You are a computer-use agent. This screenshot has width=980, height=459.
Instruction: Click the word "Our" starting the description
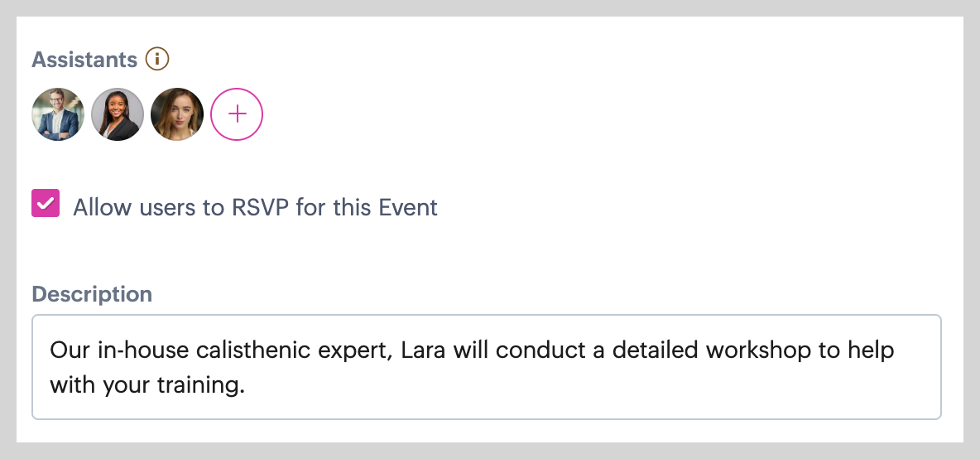click(70, 350)
